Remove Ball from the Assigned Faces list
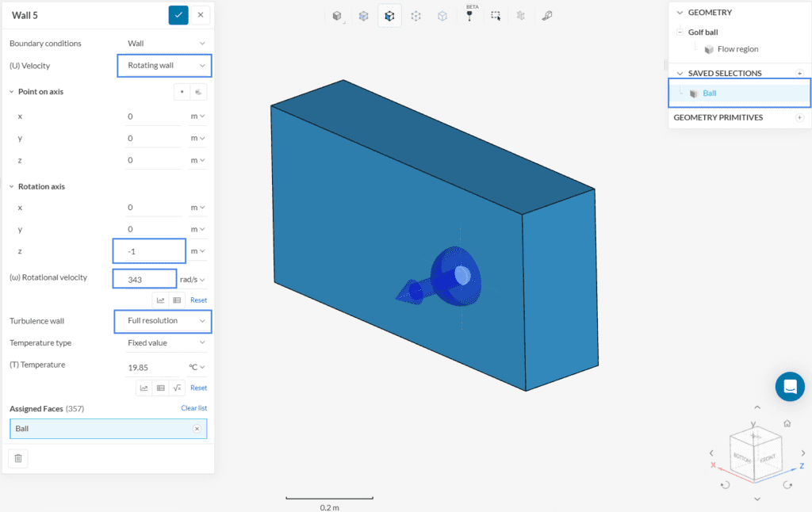Screen dimensions: 812x512 click(197, 429)
